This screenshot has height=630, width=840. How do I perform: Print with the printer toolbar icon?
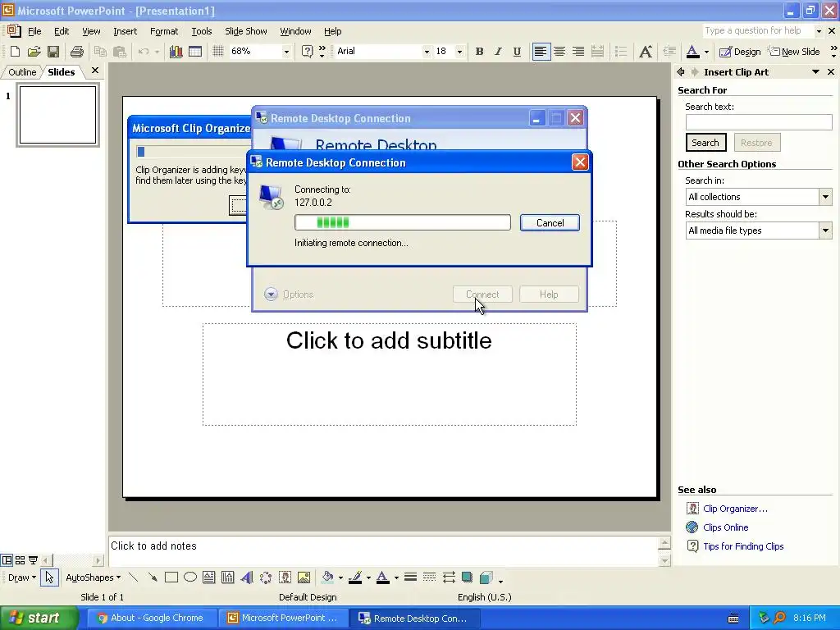pyautogui.click(x=77, y=52)
